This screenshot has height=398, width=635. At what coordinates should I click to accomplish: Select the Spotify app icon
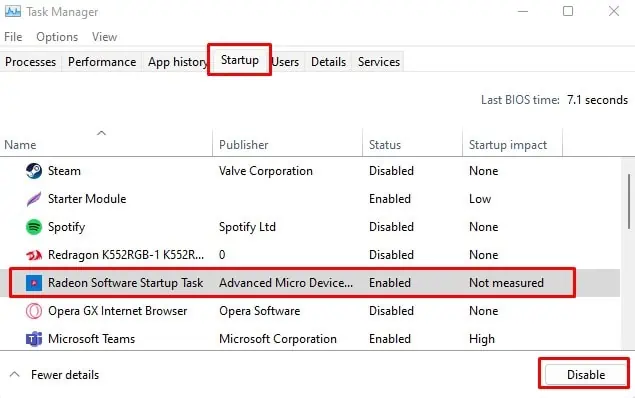pyautogui.click(x=34, y=227)
